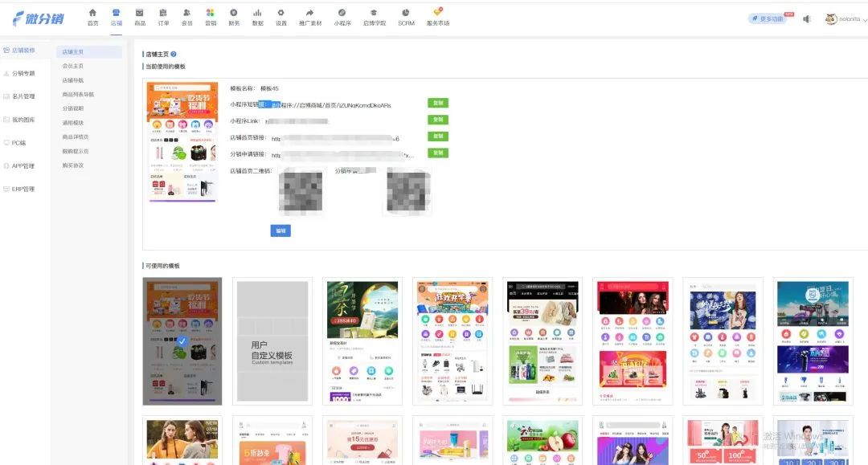Click the 更多功能 button top right
Screen dimensions: 868x465
click(764, 18)
